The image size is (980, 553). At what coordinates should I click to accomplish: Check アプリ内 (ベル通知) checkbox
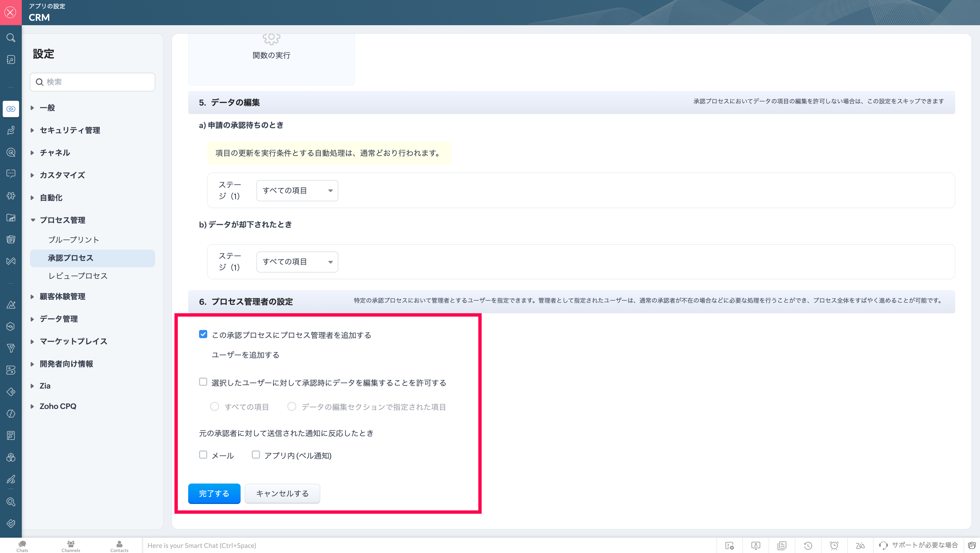point(256,455)
